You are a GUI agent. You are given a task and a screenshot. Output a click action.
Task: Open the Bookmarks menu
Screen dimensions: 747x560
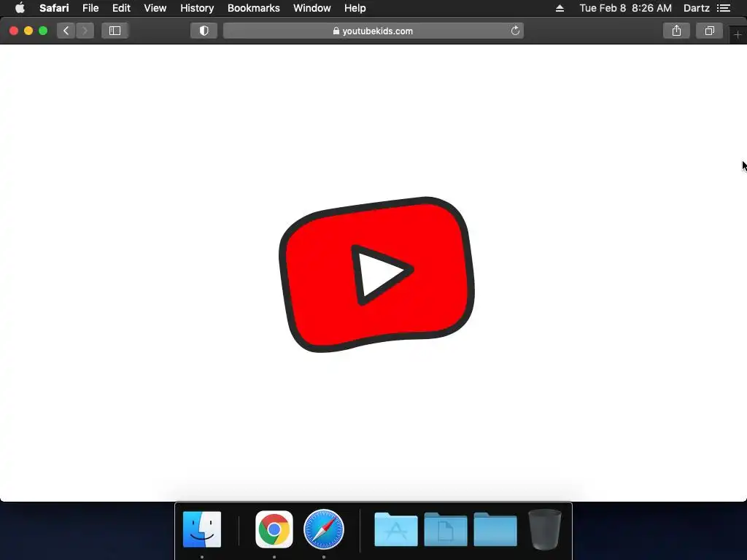coord(253,8)
